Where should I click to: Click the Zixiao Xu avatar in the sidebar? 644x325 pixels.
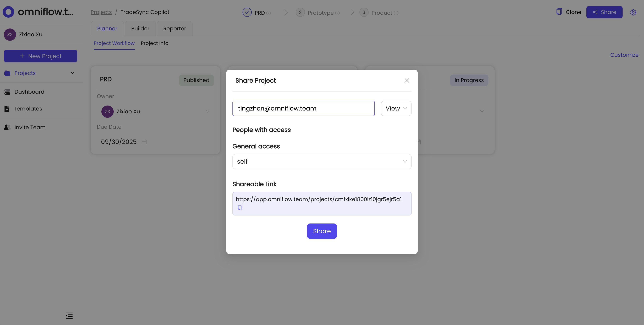tap(10, 34)
